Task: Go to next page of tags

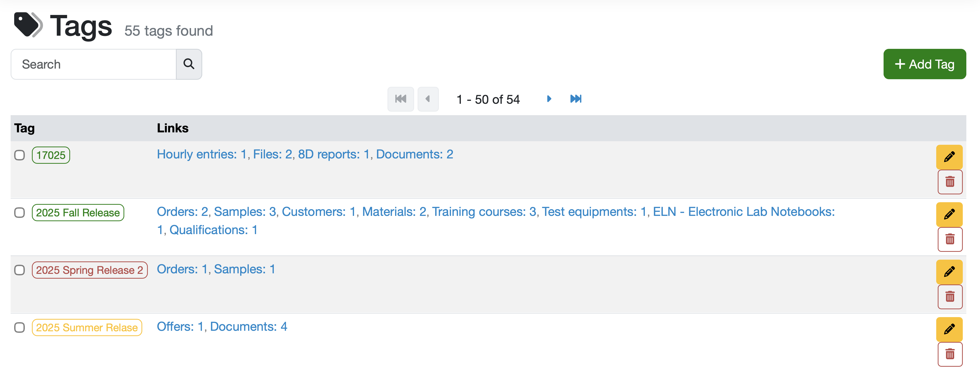Action: (x=548, y=99)
